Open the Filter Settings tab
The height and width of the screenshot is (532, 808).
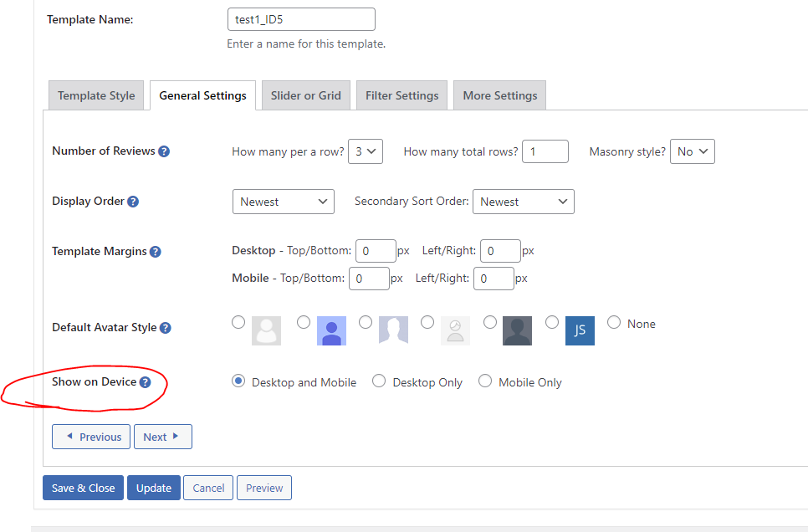click(402, 95)
